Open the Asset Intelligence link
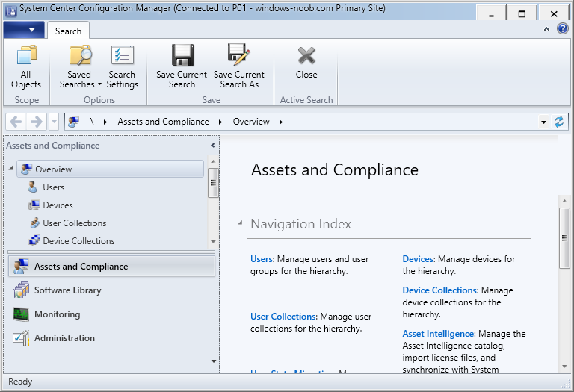The height and width of the screenshot is (392, 574). point(438,334)
